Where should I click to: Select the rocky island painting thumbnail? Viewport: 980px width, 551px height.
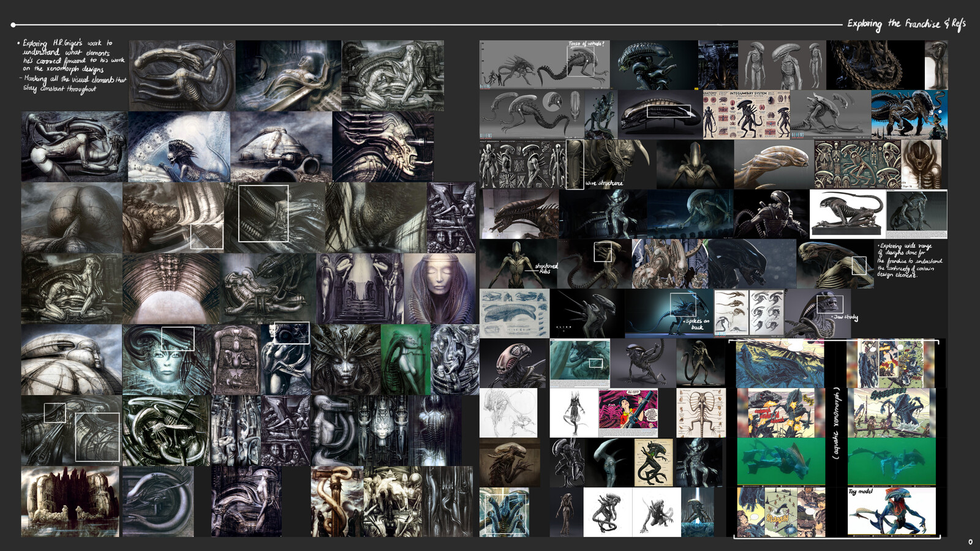[x=70, y=501]
